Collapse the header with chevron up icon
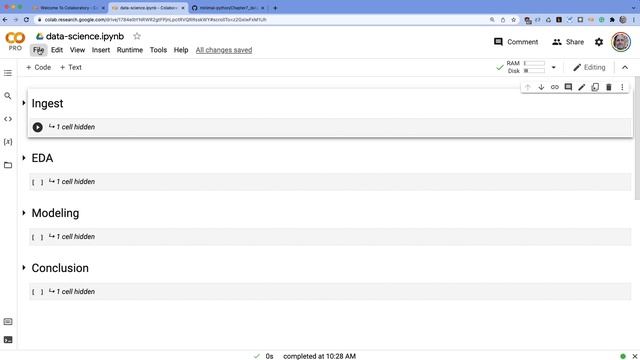The image size is (640, 360). 625,67
